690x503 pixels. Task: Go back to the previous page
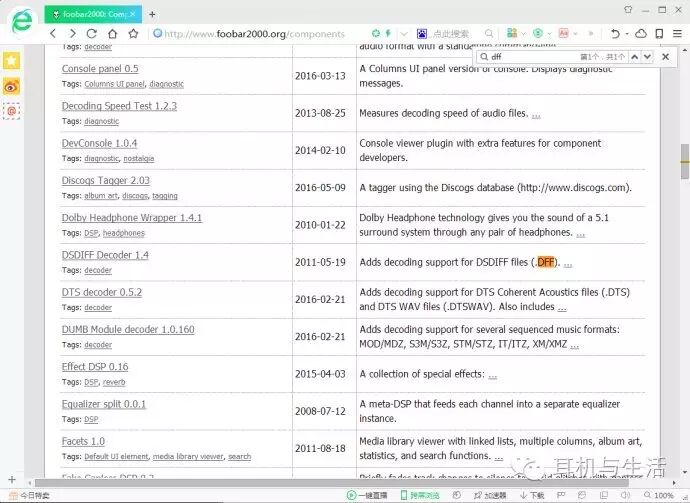pos(53,33)
